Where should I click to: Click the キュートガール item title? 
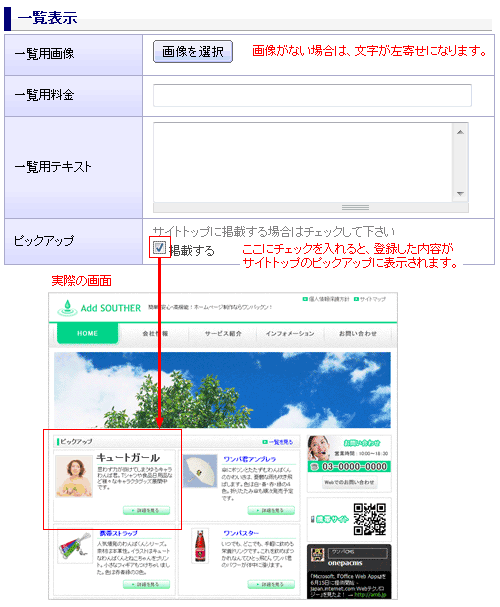(x=128, y=458)
